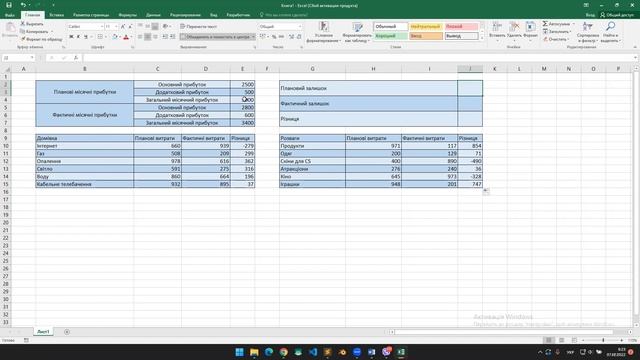Open the Name Box dropdown

32,58
